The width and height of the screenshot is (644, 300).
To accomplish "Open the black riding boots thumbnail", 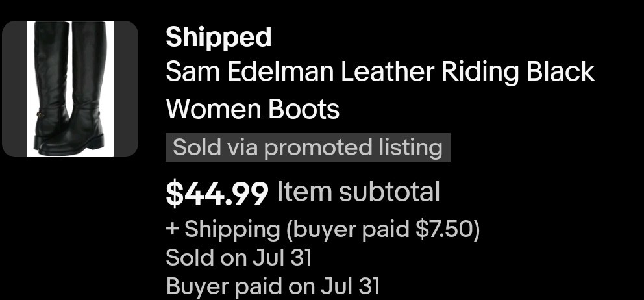I will 70,89.
